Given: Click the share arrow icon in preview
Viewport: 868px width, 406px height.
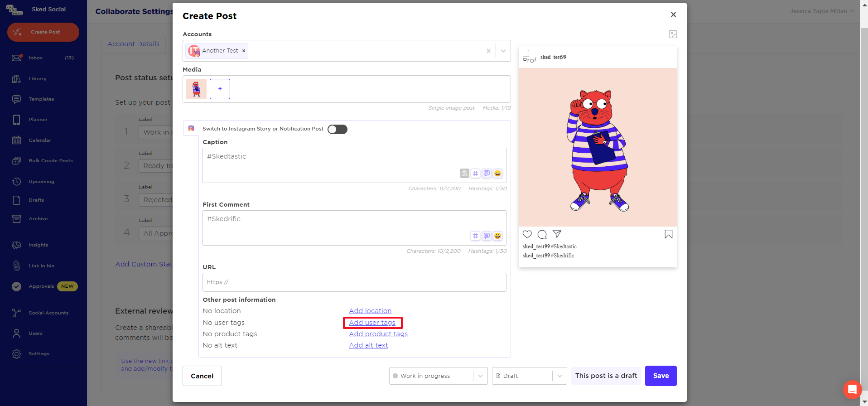Looking at the screenshot, I should click(x=557, y=234).
